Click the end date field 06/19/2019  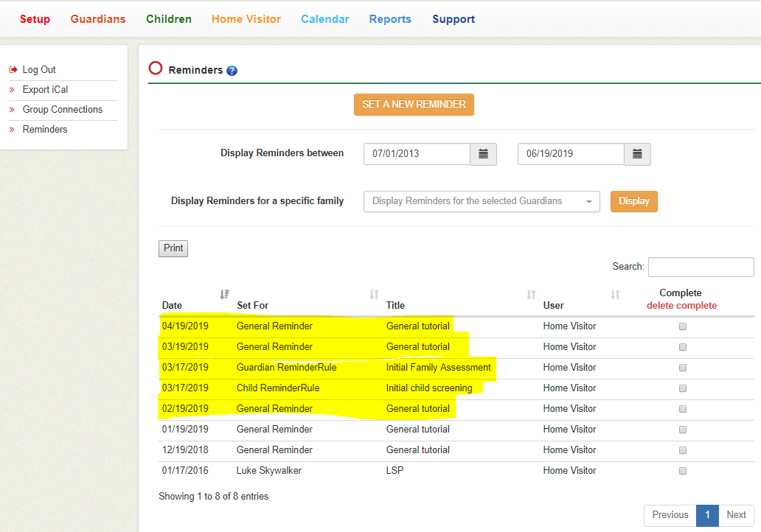tap(571, 154)
